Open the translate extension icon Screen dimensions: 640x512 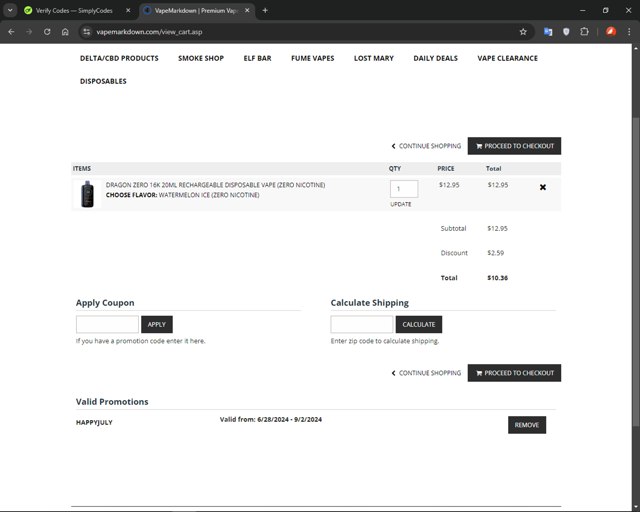click(x=548, y=32)
